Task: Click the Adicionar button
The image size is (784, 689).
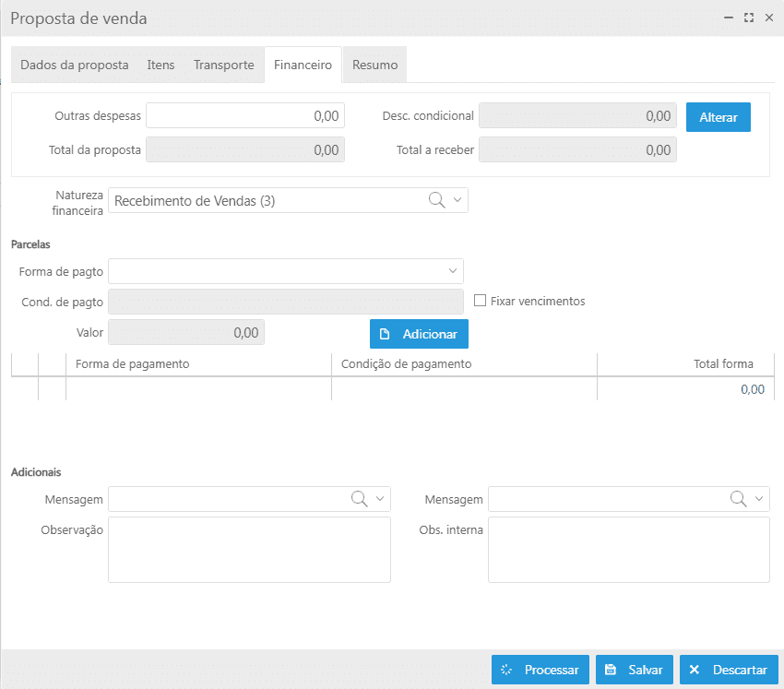Action: coord(419,334)
